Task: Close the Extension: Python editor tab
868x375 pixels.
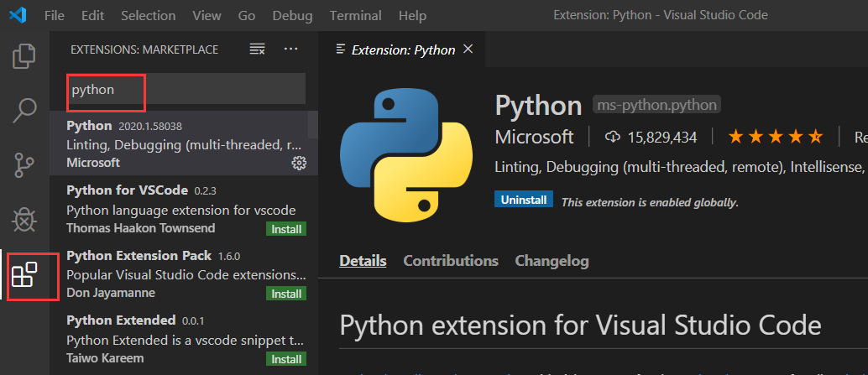Action: (x=468, y=49)
